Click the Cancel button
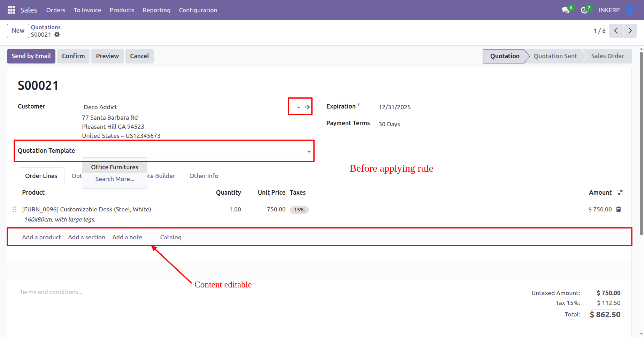The image size is (644, 337). tap(139, 56)
